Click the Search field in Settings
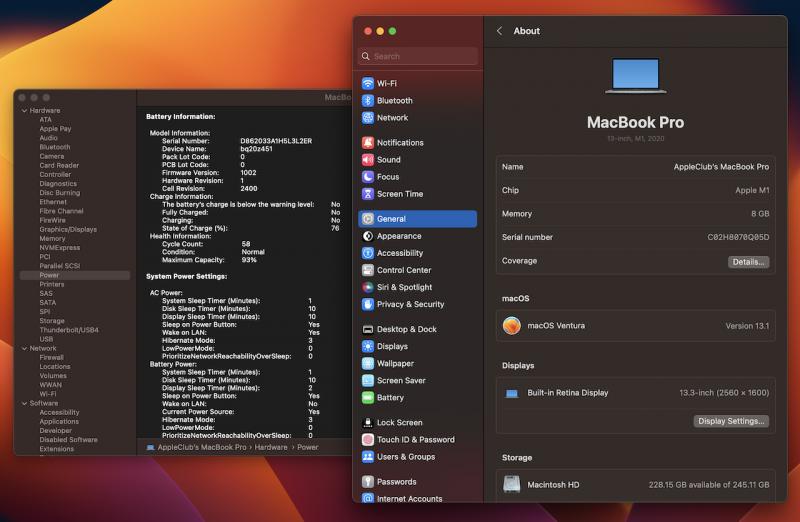The image size is (800, 522). click(x=420, y=57)
